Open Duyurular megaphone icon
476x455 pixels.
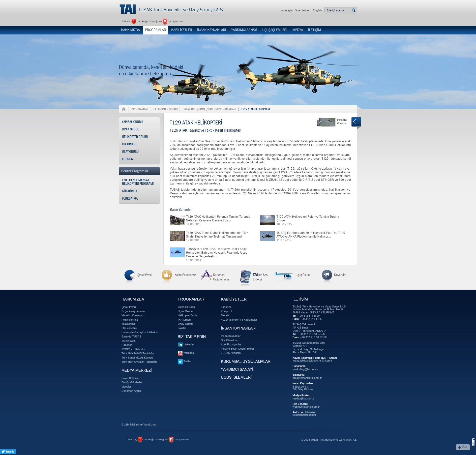click(x=327, y=275)
